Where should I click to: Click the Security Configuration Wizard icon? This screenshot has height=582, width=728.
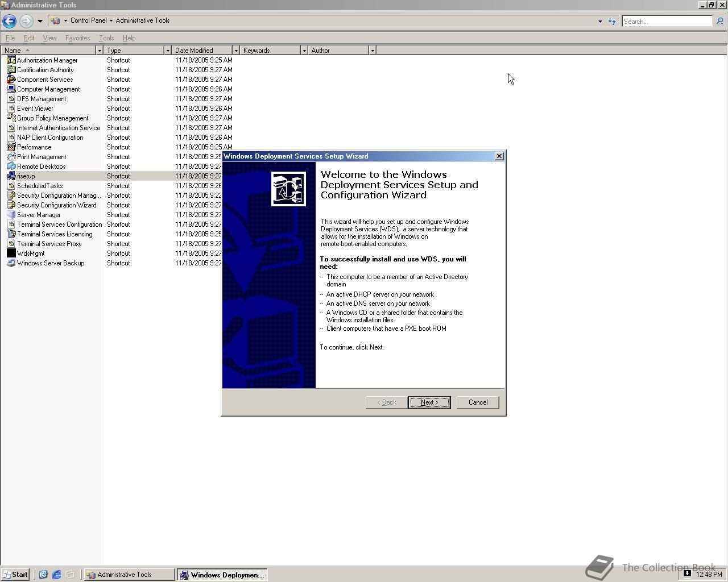(11, 205)
